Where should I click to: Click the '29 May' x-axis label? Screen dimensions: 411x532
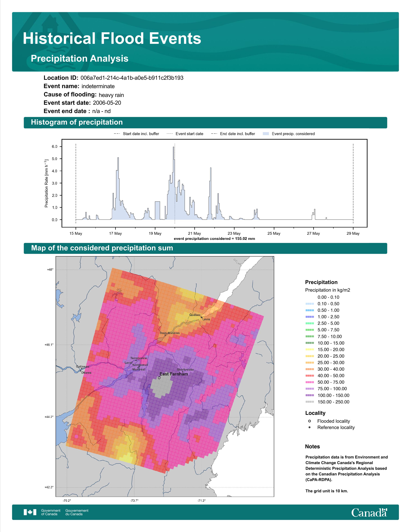pyautogui.click(x=353, y=233)
